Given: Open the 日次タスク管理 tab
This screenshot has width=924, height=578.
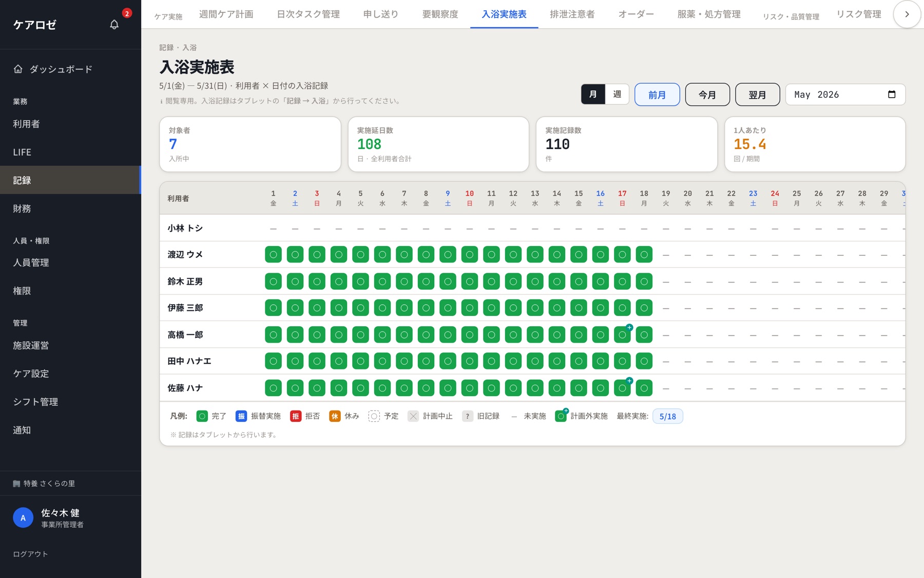Looking at the screenshot, I should tap(309, 14).
